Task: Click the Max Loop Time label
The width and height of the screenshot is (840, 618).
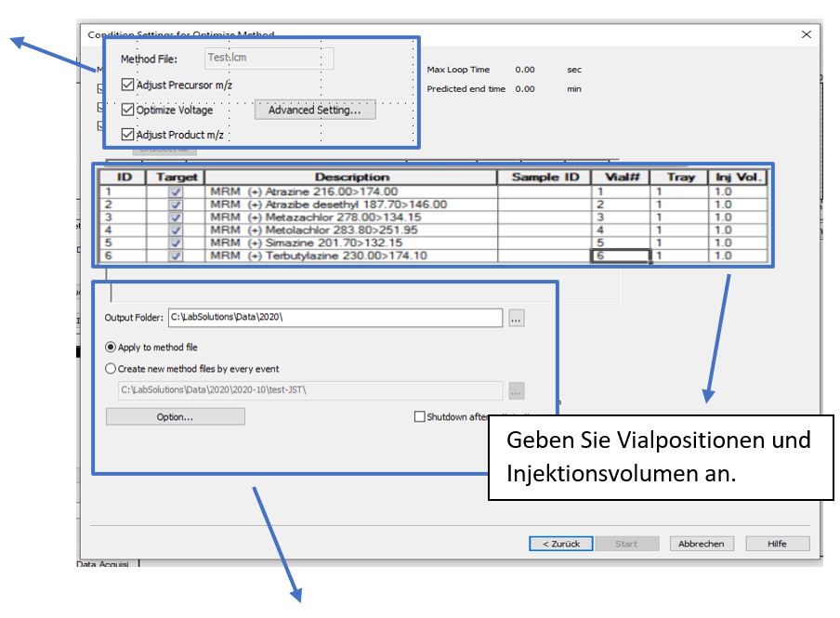Action: pyautogui.click(x=458, y=70)
